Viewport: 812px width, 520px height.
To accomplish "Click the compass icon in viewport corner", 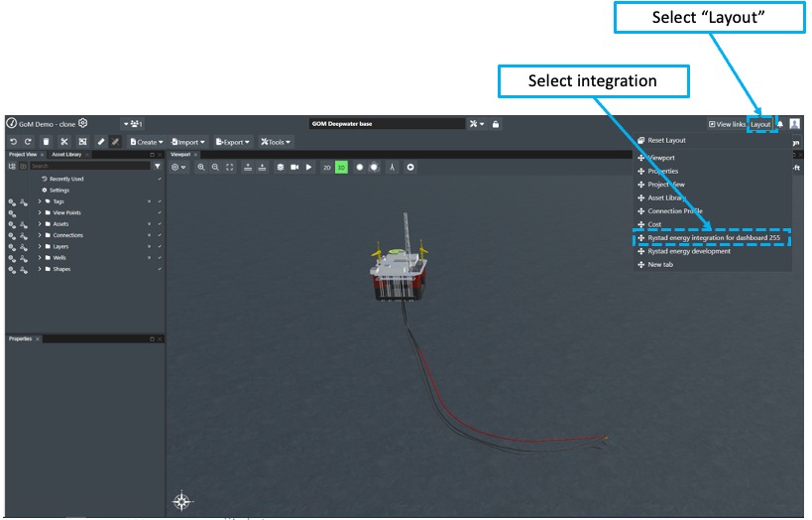I will 182,500.
